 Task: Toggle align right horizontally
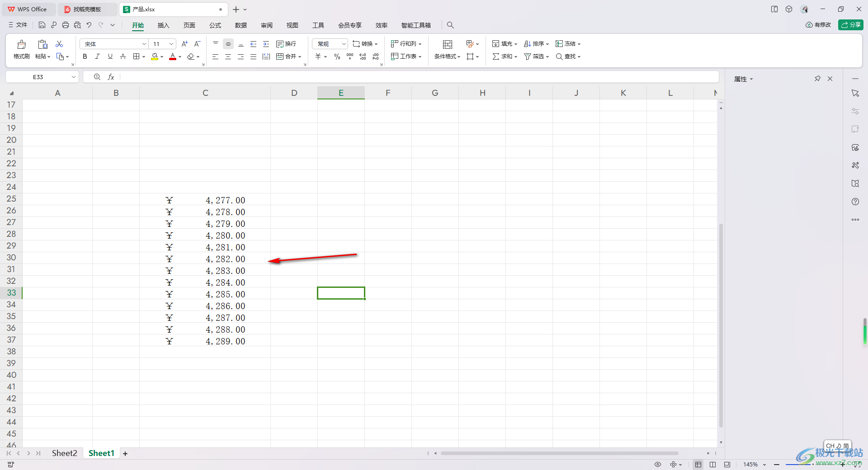click(241, 56)
